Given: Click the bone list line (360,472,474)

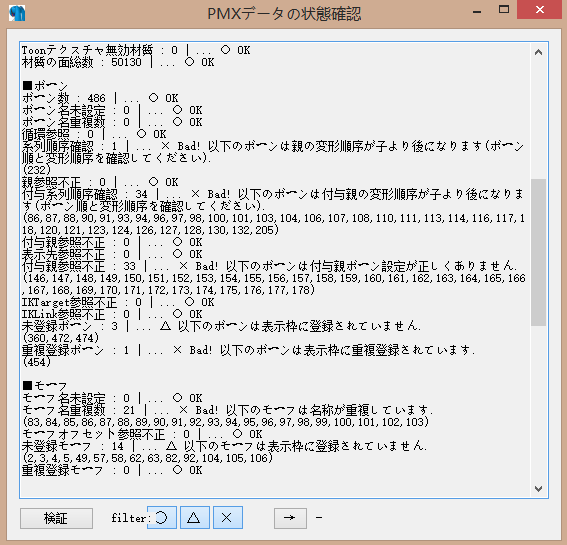Looking at the screenshot, I should (61, 338).
